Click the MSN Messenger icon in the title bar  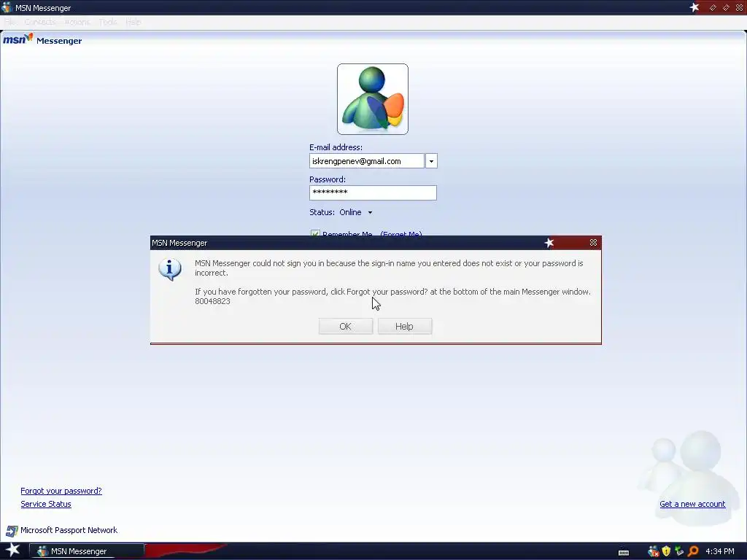(7, 7)
